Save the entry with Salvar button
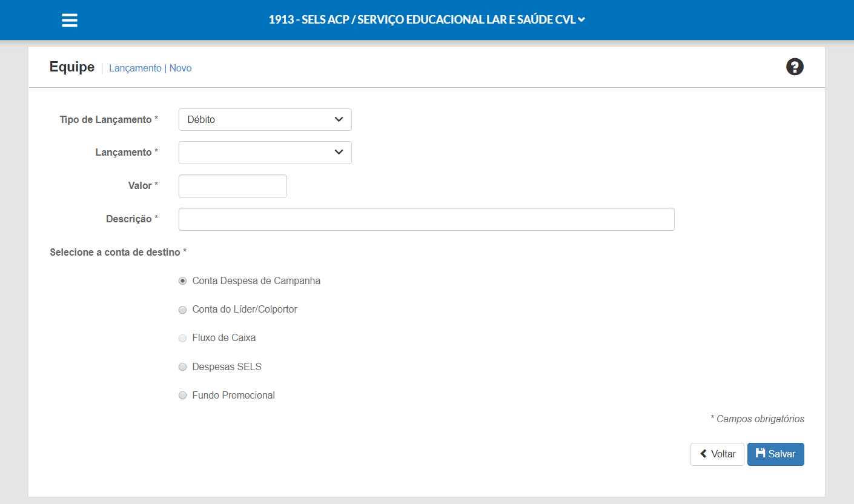 tap(776, 454)
